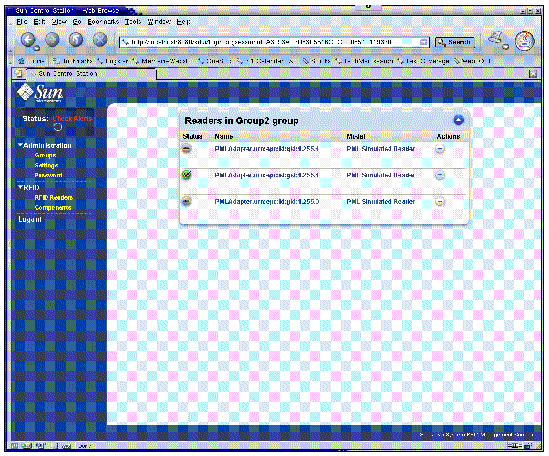Click the new tab icon left of the tab
Viewport: 549px width, 456px height.
[x=18, y=74]
